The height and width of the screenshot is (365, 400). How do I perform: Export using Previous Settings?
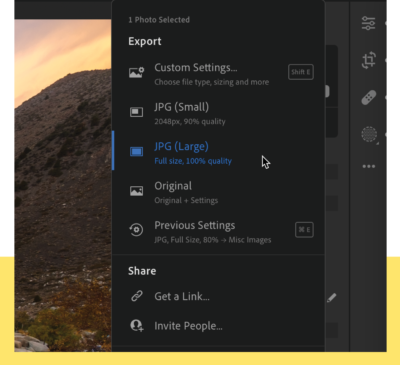click(x=219, y=231)
